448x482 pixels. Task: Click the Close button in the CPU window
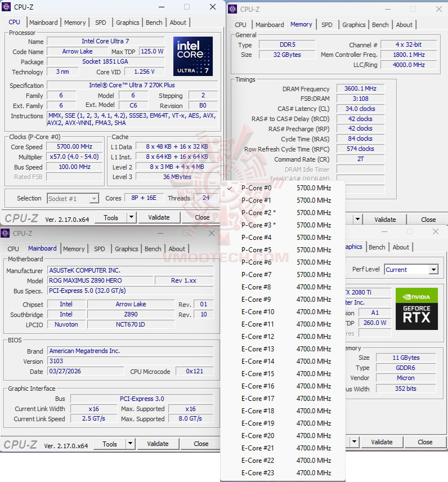tap(202, 217)
